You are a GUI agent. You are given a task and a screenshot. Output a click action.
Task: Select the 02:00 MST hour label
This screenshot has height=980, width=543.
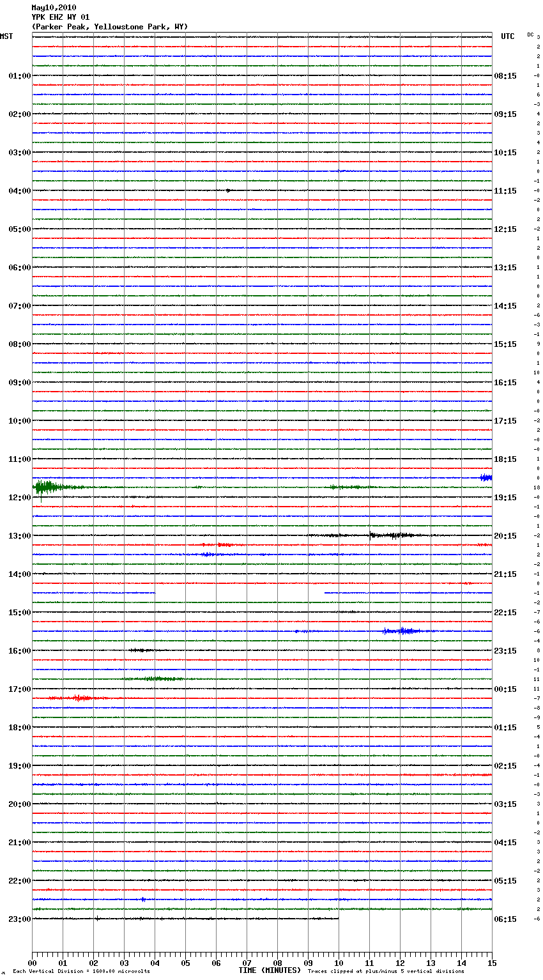coord(20,114)
